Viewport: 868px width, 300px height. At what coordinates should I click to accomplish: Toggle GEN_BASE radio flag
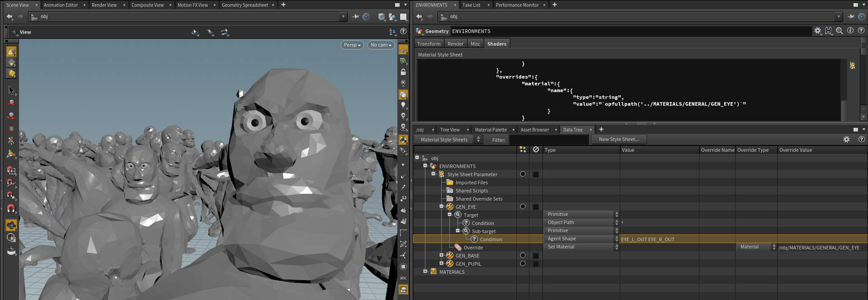[x=523, y=255]
